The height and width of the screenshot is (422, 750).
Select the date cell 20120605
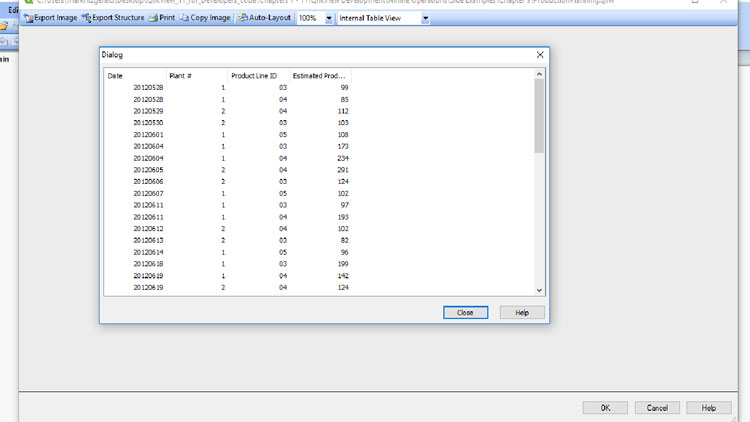tap(148, 170)
